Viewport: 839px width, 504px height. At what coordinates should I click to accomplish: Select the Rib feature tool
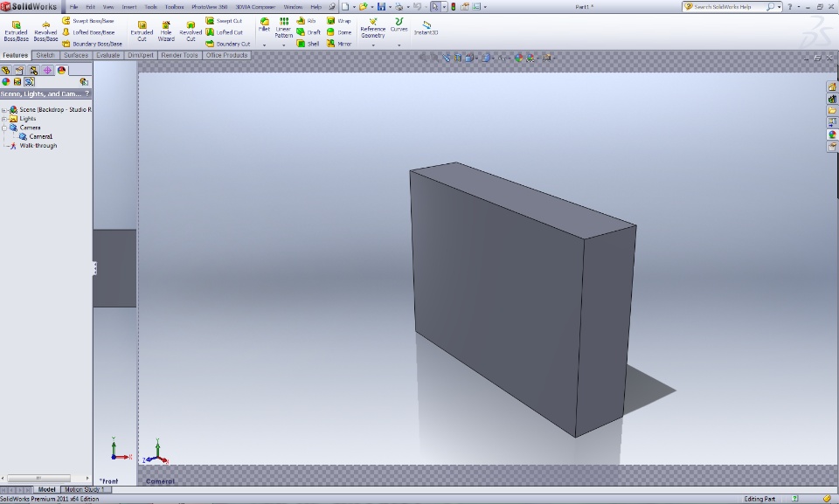tap(306, 21)
